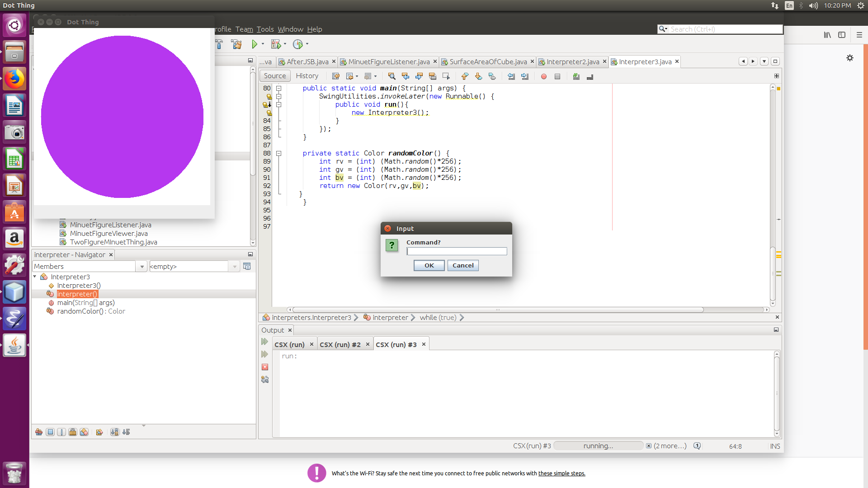This screenshot has width=868, height=488.
Task: Click the Profile Project clock icon
Action: [x=297, y=44]
